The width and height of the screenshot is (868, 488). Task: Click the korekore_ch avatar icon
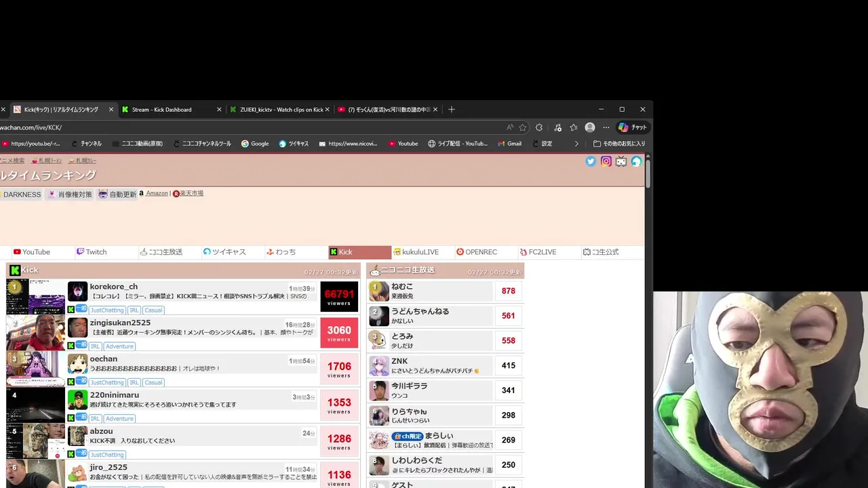coord(77,291)
